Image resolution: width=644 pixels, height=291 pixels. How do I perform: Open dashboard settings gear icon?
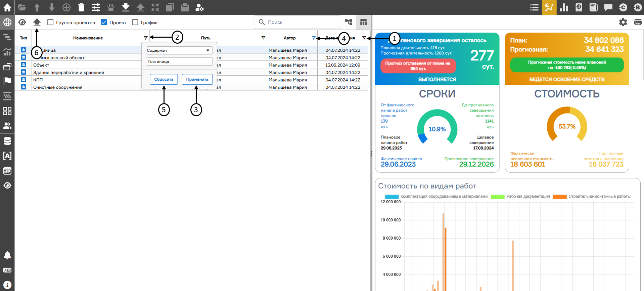click(x=623, y=22)
